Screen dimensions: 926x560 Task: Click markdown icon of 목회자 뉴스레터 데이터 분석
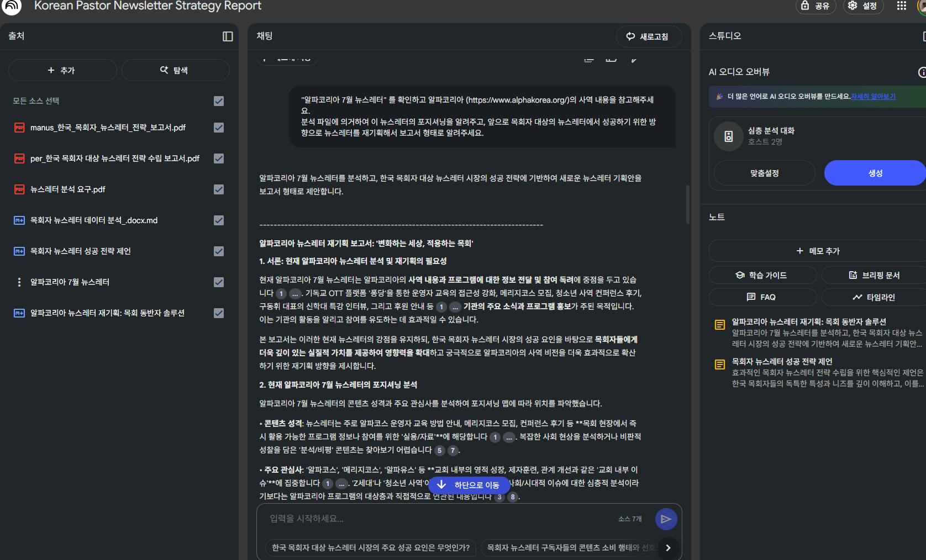(x=19, y=220)
